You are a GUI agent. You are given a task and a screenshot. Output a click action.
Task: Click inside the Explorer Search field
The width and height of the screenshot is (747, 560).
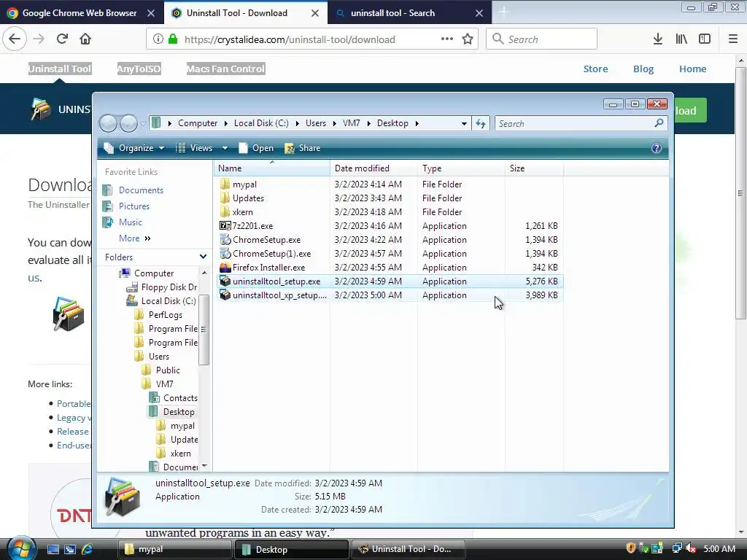pyautogui.click(x=574, y=123)
